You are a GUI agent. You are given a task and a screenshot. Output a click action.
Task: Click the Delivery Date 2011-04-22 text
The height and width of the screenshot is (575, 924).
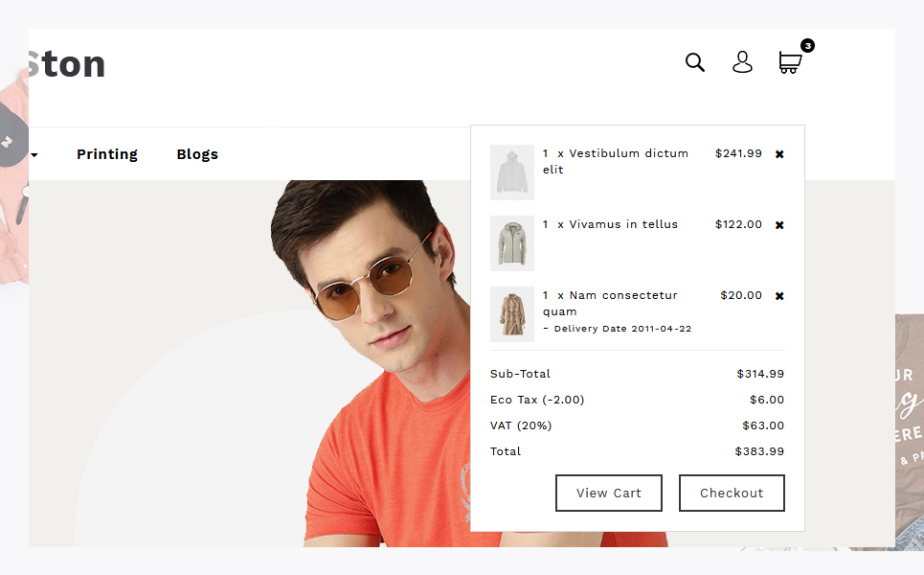tap(622, 329)
